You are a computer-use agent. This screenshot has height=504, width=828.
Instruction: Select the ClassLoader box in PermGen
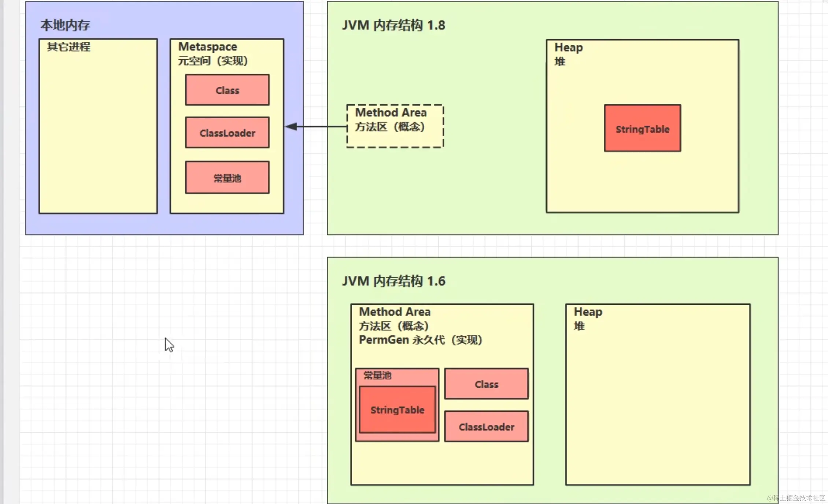[x=486, y=427]
